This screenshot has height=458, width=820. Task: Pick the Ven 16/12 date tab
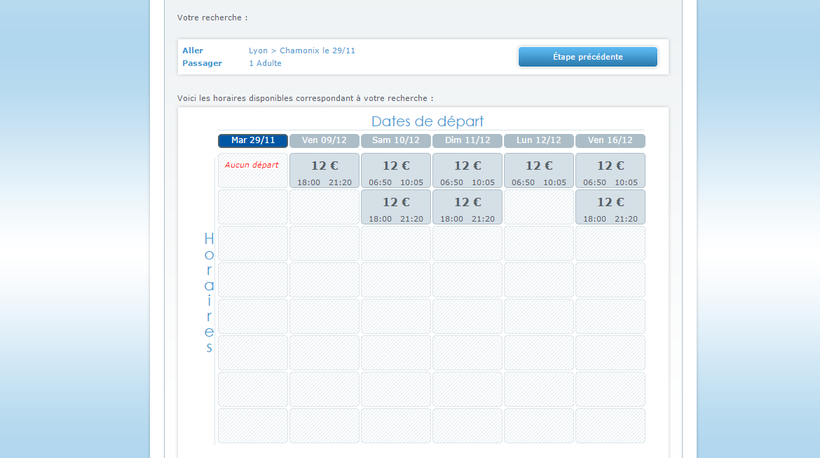[x=610, y=141]
